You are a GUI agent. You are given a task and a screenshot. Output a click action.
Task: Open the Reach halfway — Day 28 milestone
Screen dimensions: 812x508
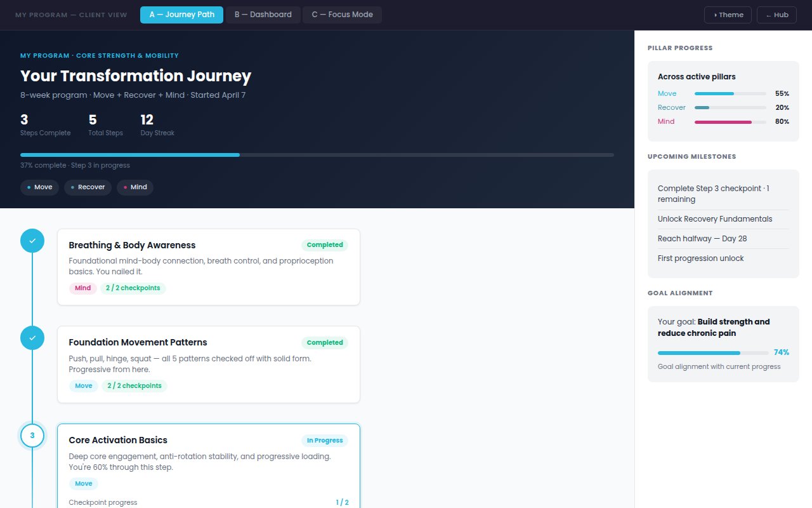tap(723, 239)
